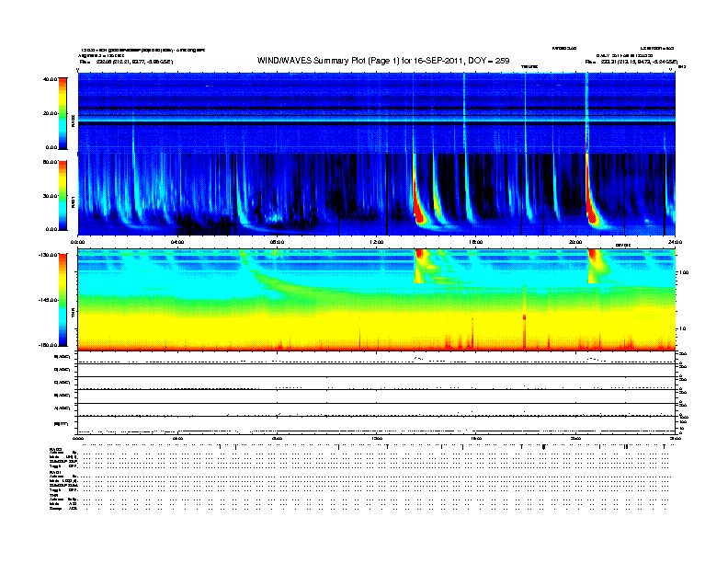Click the 16:00 tick under the line plots

click(x=476, y=438)
